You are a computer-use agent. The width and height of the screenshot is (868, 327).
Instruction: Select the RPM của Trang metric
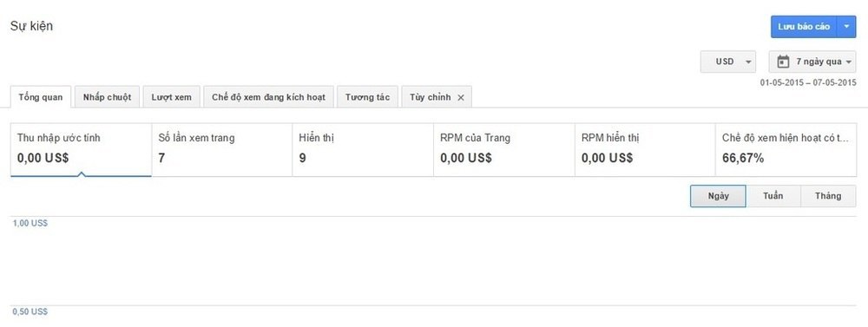503,149
